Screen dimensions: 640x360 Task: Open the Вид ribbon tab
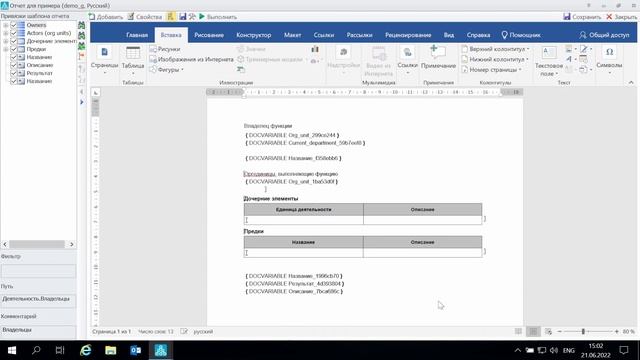449,35
